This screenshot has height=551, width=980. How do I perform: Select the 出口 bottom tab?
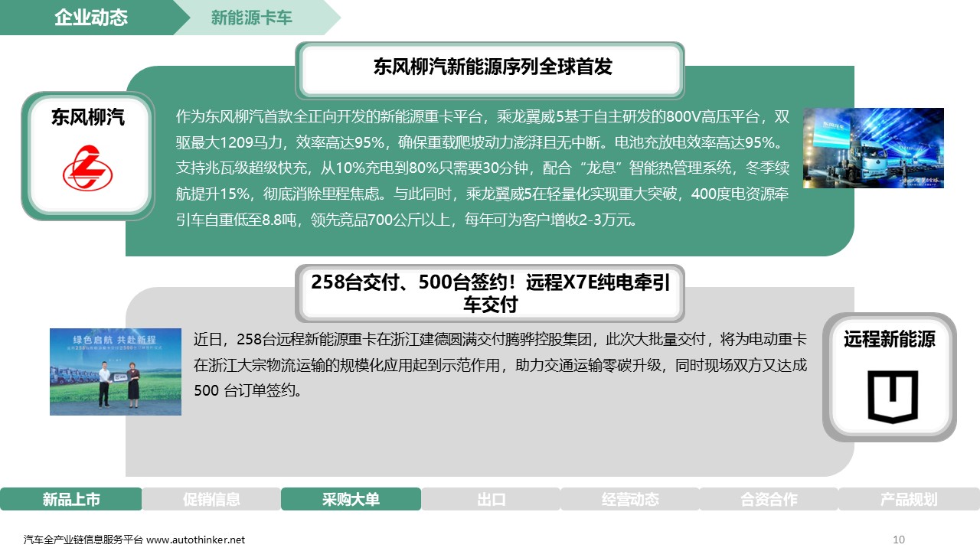(491, 499)
